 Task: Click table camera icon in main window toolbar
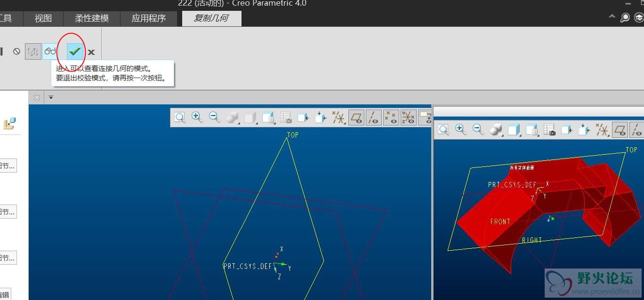(x=286, y=118)
